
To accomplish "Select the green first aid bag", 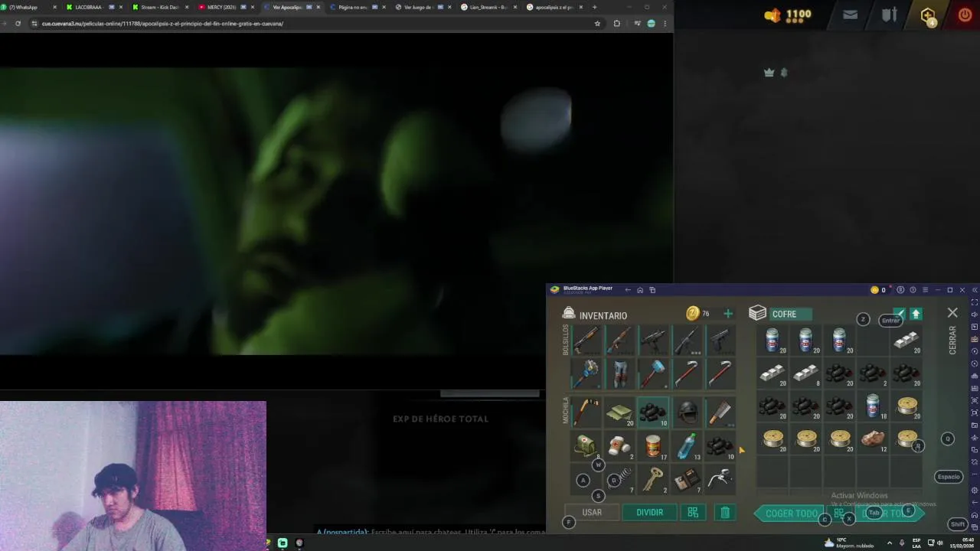I will 586,445.
